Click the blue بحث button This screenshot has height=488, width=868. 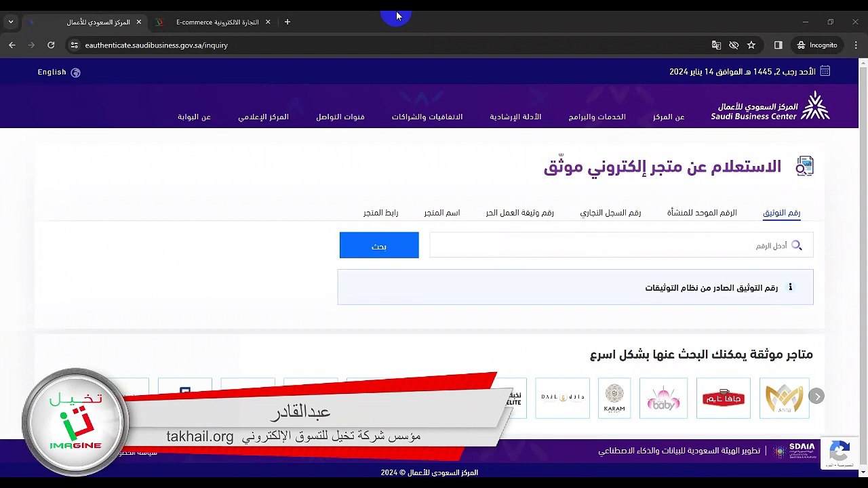[379, 245]
